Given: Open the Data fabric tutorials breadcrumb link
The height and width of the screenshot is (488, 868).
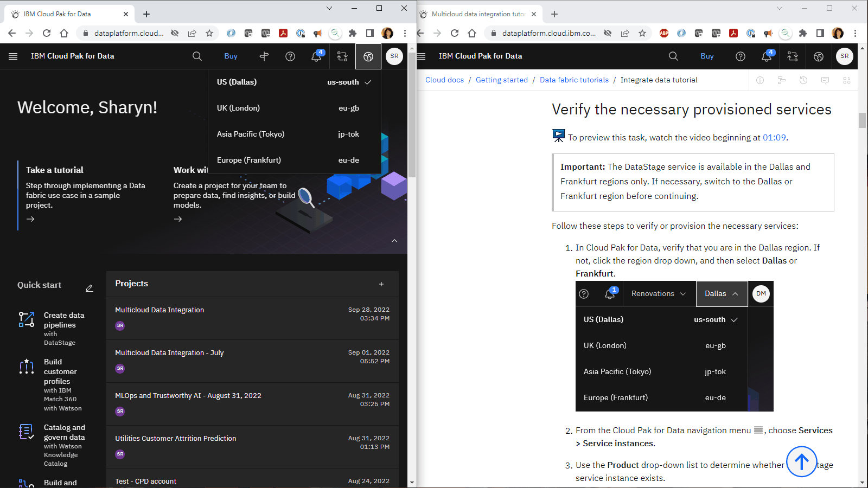Looking at the screenshot, I should [x=573, y=80].
